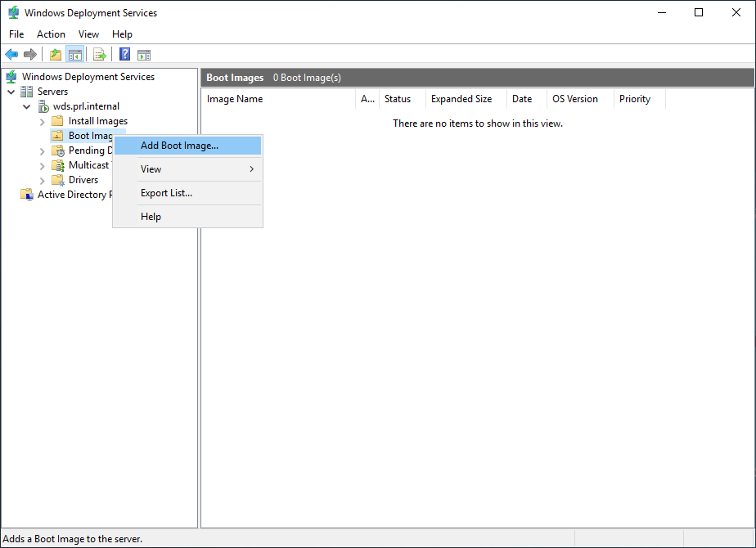This screenshot has width=756, height=548.
Task: Click the Install Images folder icon
Action: coord(57,121)
